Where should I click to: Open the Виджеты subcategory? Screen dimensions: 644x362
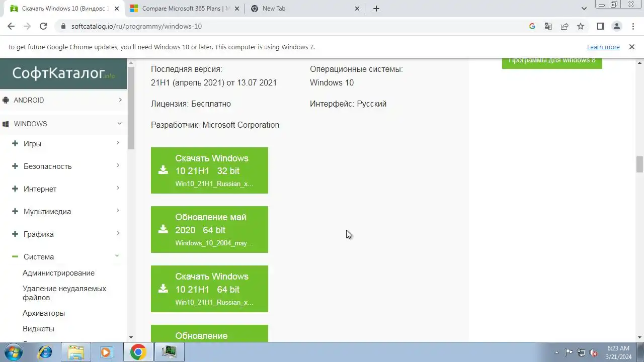(38, 329)
